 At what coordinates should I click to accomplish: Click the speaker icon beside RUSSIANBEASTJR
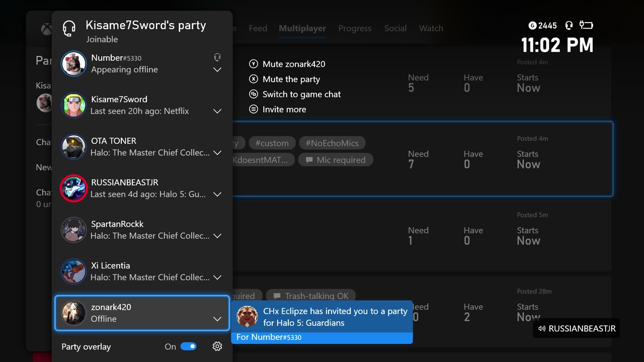tap(542, 329)
